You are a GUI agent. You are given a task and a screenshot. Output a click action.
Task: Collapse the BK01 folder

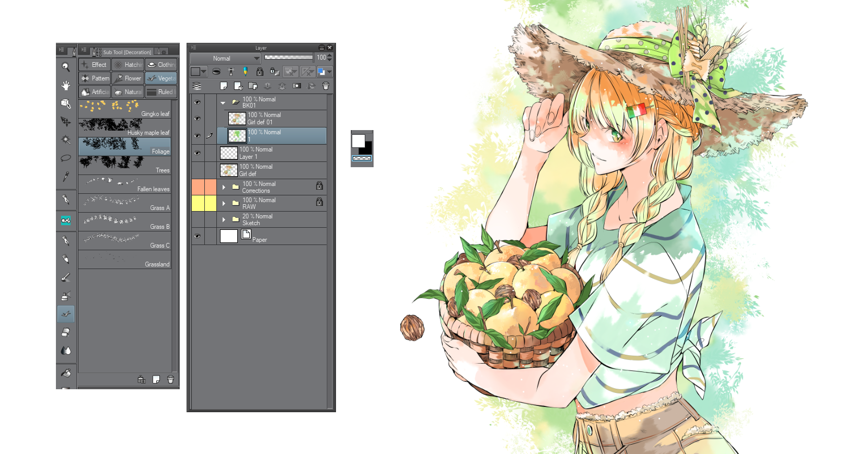click(223, 102)
